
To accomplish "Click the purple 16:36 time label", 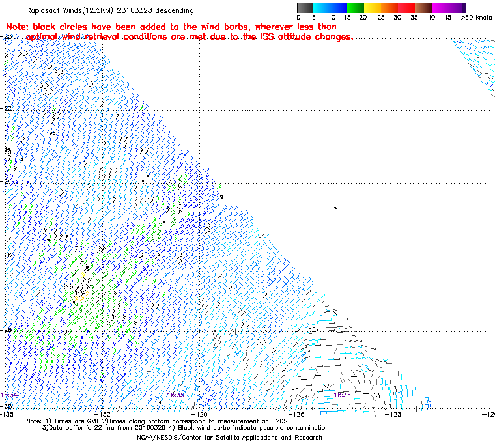I will (x=342, y=395).
